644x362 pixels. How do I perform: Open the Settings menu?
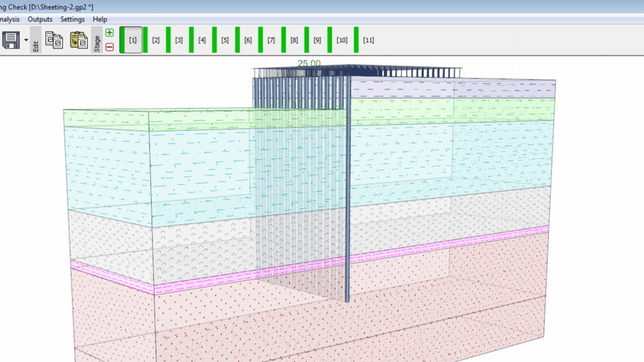(72, 19)
